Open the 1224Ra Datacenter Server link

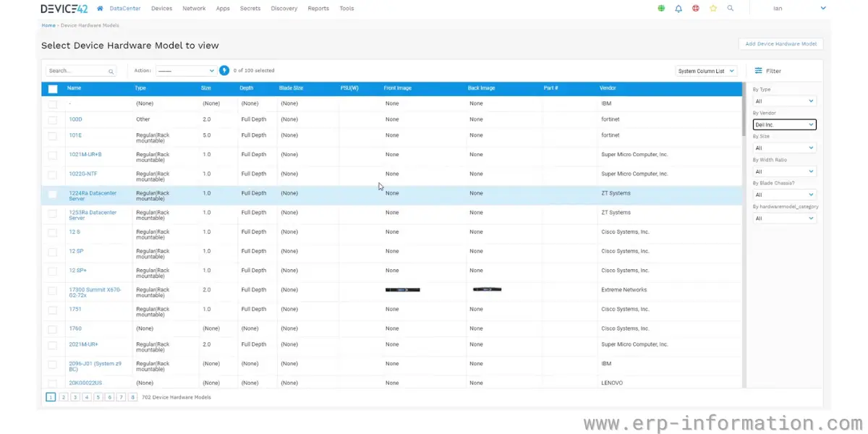pos(93,196)
